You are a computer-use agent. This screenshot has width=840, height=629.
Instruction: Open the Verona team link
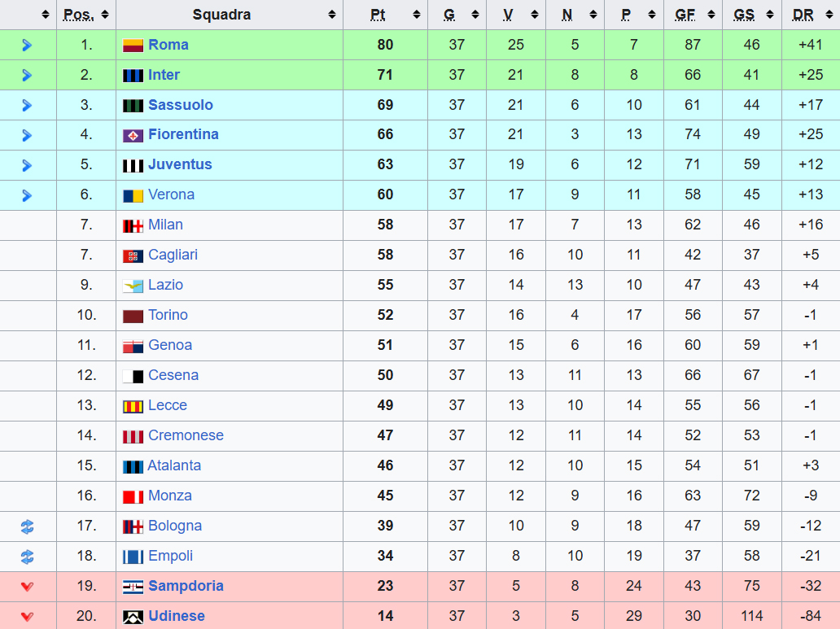pyautogui.click(x=172, y=194)
